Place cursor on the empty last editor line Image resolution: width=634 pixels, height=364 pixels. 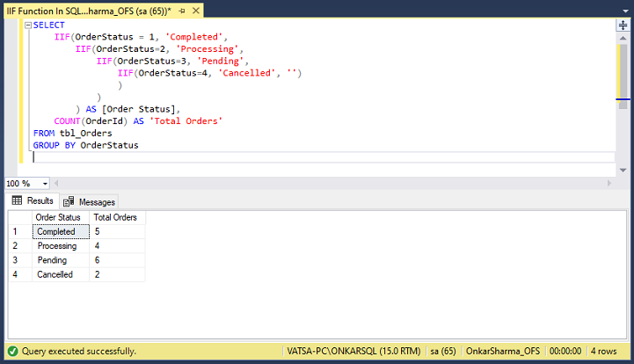click(x=324, y=157)
